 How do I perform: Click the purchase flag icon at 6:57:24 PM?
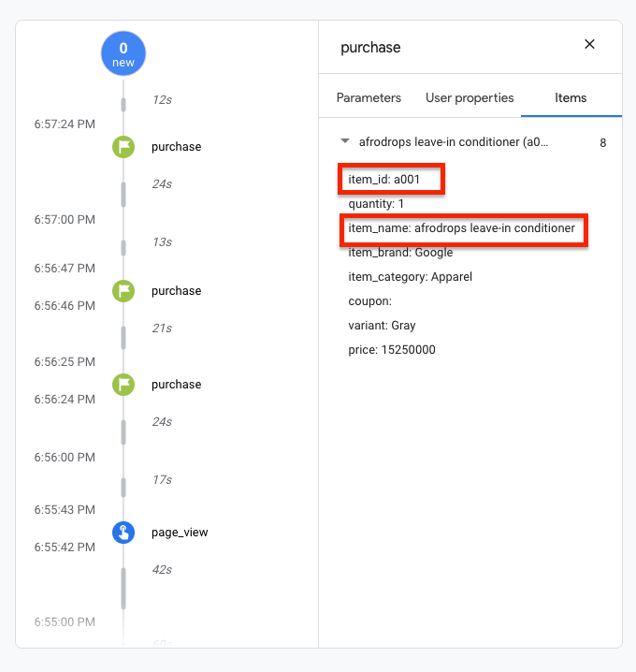tap(123, 147)
